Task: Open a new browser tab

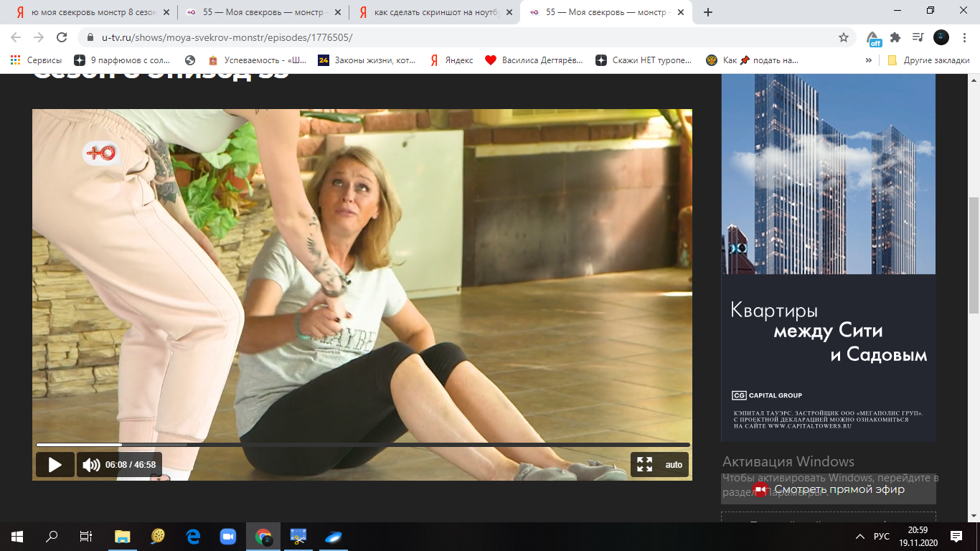Action: click(x=708, y=12)
